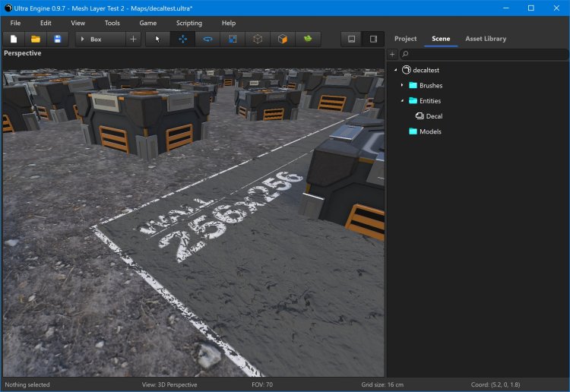Collapse the Entities folder
Screen dimensions: 570x392
[x=402, y=101]
